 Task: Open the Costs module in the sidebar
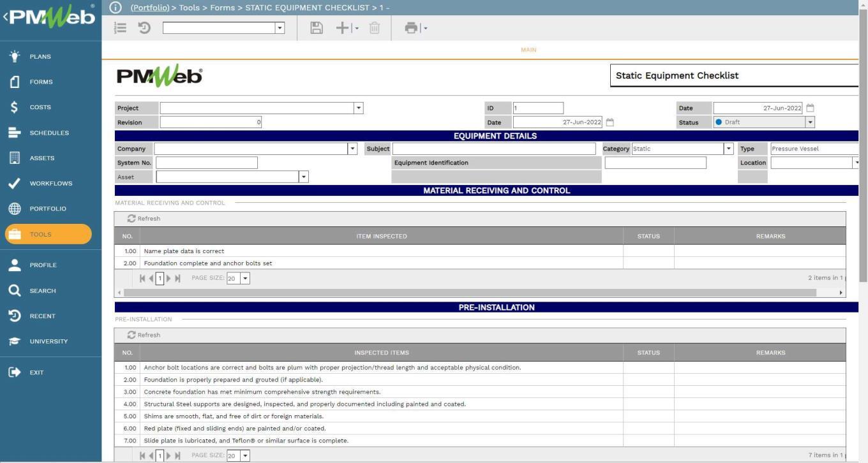coord(40,107)
